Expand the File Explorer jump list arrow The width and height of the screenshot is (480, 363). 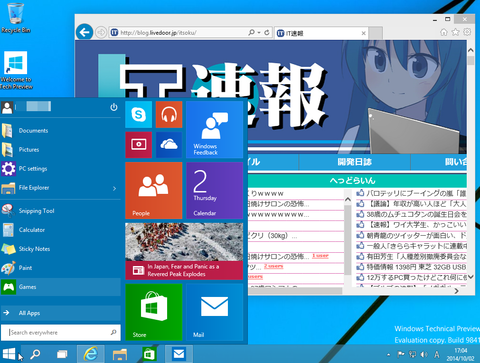[x=114, y=188]
